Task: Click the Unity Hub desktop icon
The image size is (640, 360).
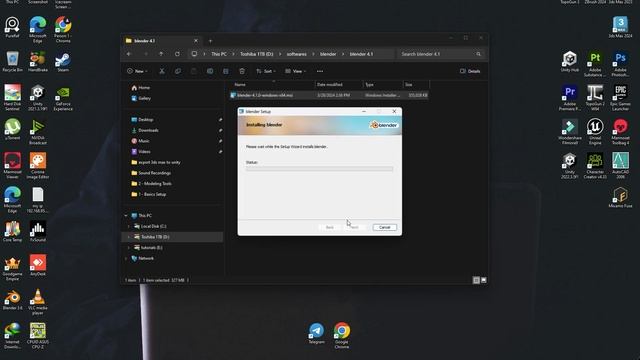Action: coord(570,62)
